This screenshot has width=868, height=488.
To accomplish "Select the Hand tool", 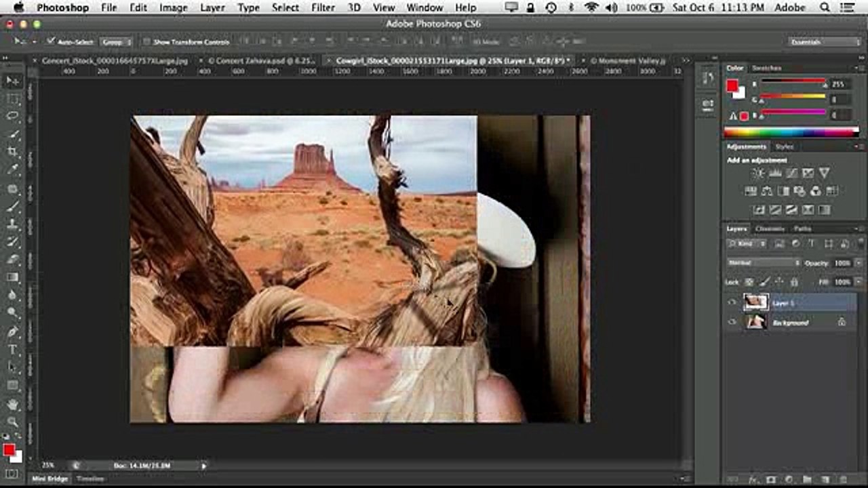I will coord(13,405).
